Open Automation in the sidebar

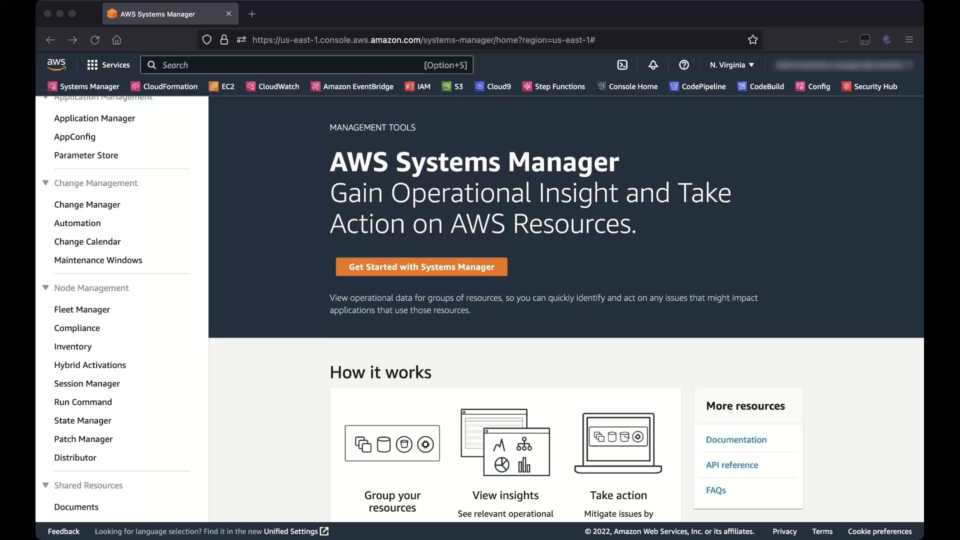(77, 223)
